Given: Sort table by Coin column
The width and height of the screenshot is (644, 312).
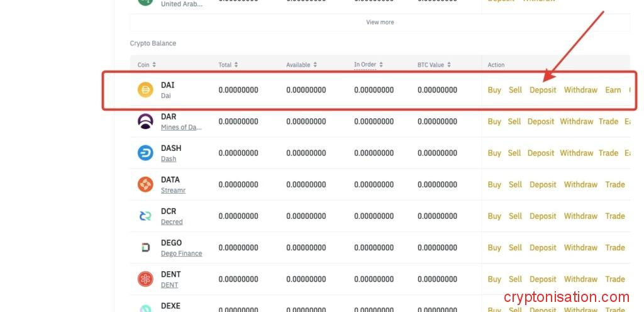Looking at the screenshot, I should [x=147, y=65].
